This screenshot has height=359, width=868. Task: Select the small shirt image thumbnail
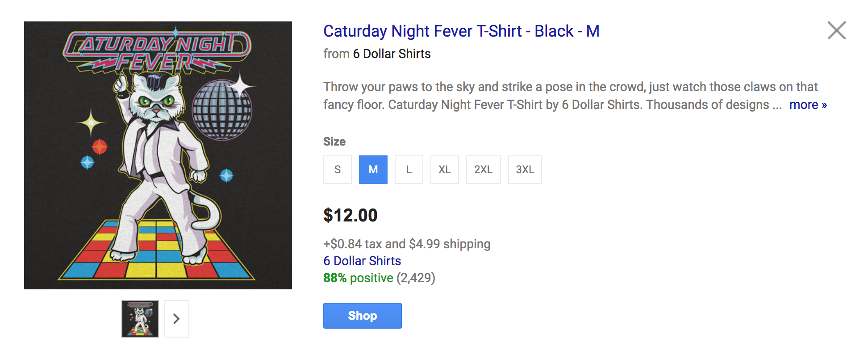tap(140, 319)
